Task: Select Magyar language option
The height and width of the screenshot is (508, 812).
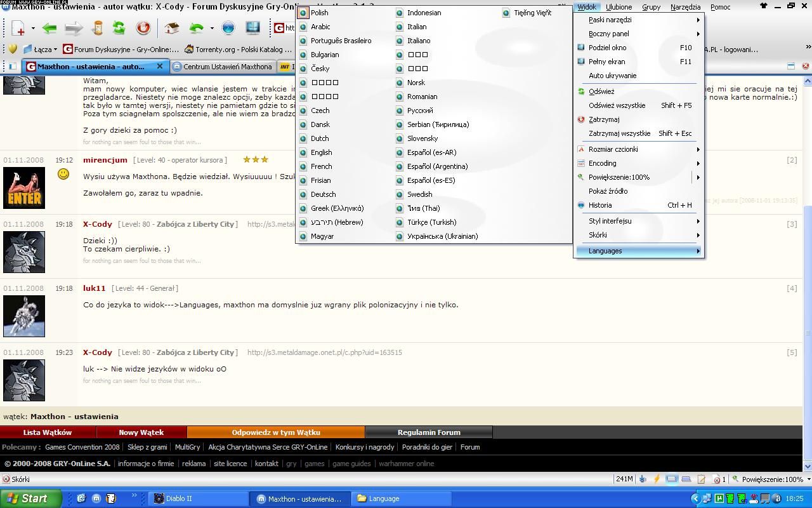Action: pyautogui.click(x=322, y=236)
